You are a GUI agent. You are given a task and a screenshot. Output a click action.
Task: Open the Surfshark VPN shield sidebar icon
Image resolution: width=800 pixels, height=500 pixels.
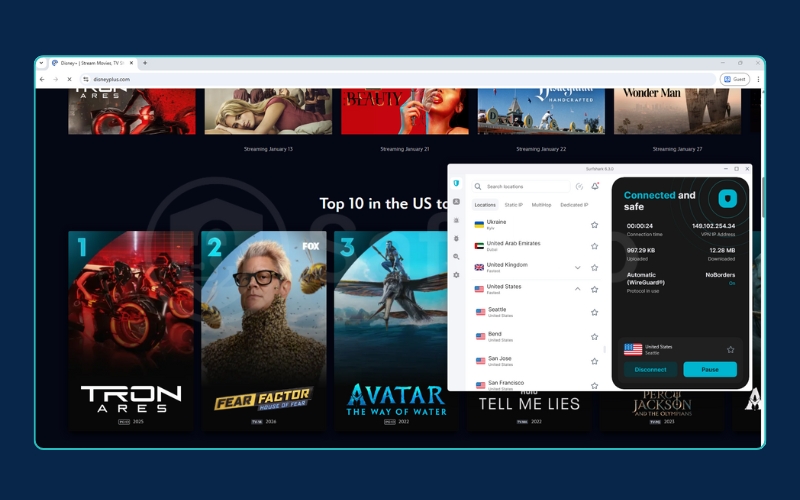[x=456, y=183]
